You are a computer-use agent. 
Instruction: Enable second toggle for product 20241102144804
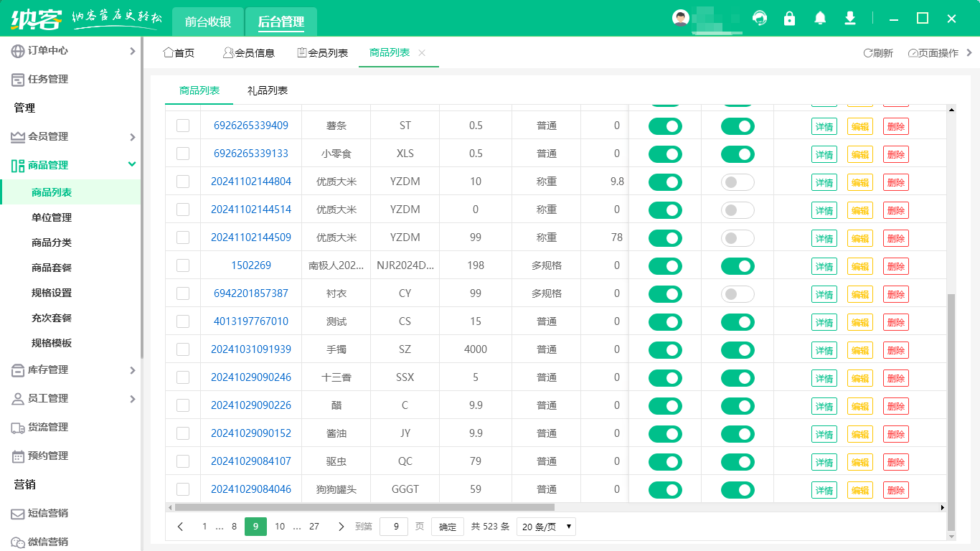pyautogui.click(x=738, y=182)
